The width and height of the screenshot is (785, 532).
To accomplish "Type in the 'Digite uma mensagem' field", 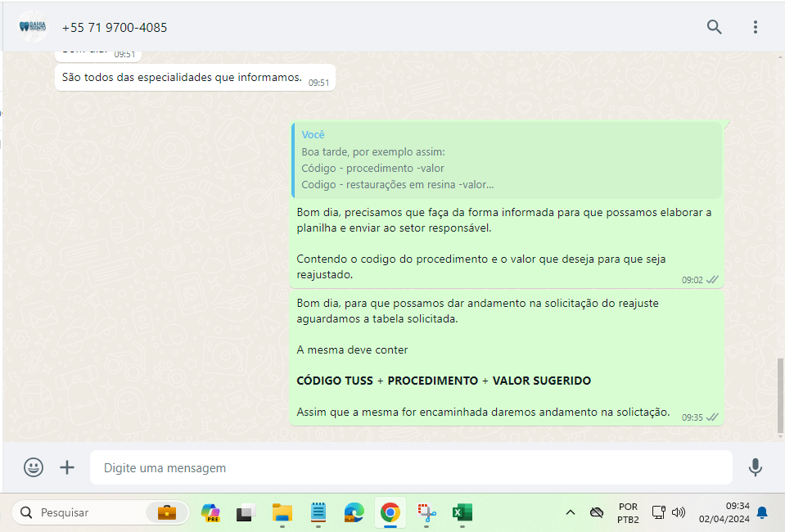I will (x=409, y=468).
